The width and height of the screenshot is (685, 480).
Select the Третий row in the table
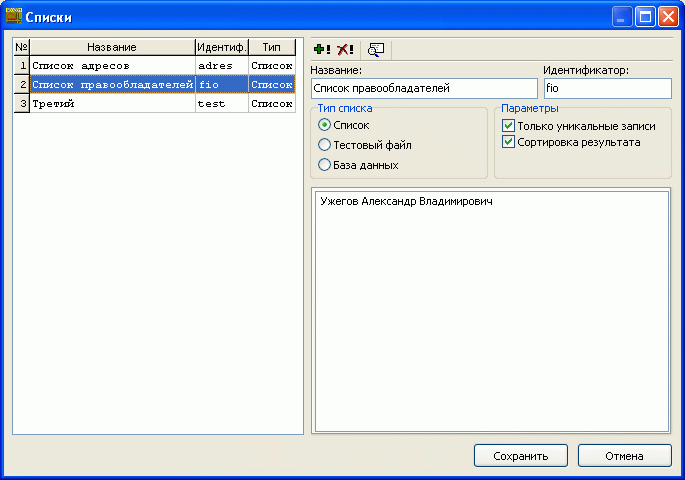(x=112, y=103)
